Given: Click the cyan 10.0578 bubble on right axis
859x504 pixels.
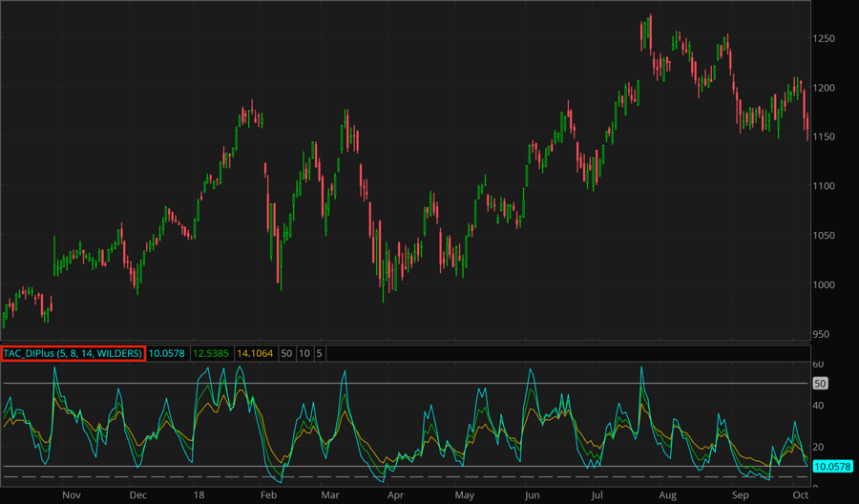Looking at the screenshot, I should click(834, 467).
